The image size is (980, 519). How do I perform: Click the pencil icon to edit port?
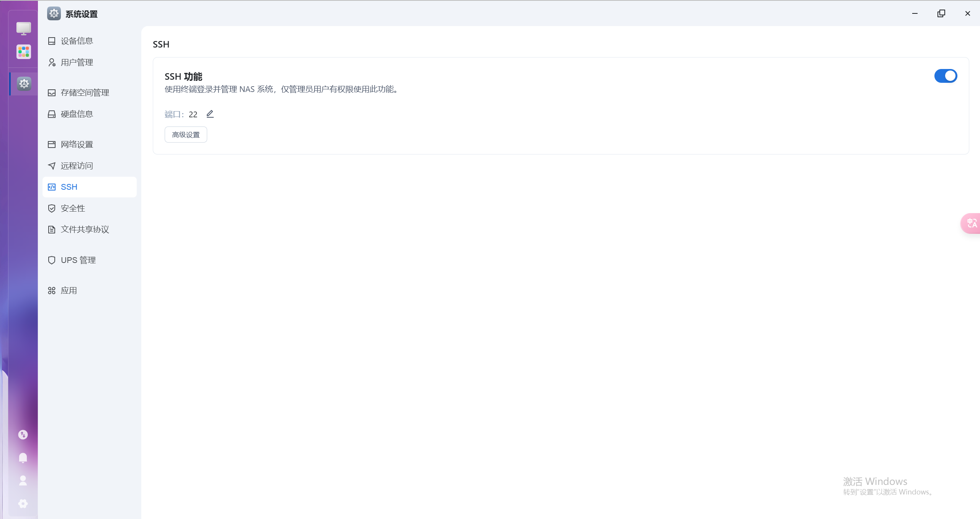210,114
